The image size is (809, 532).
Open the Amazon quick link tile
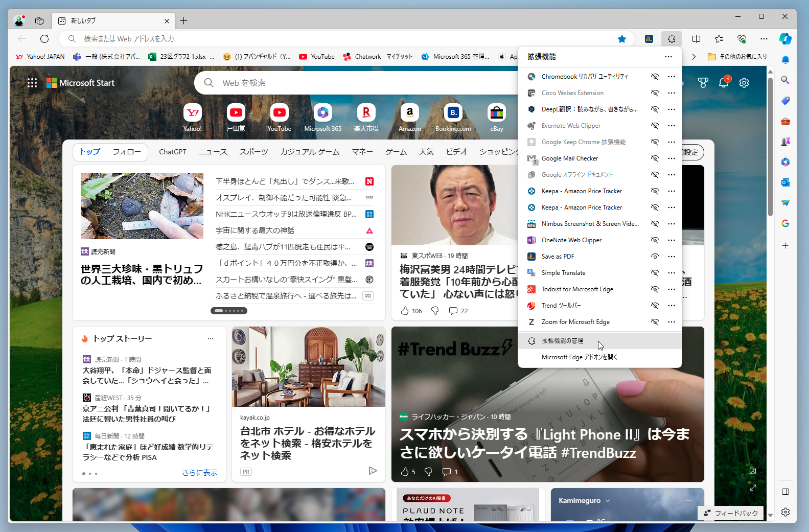(410, 118)
